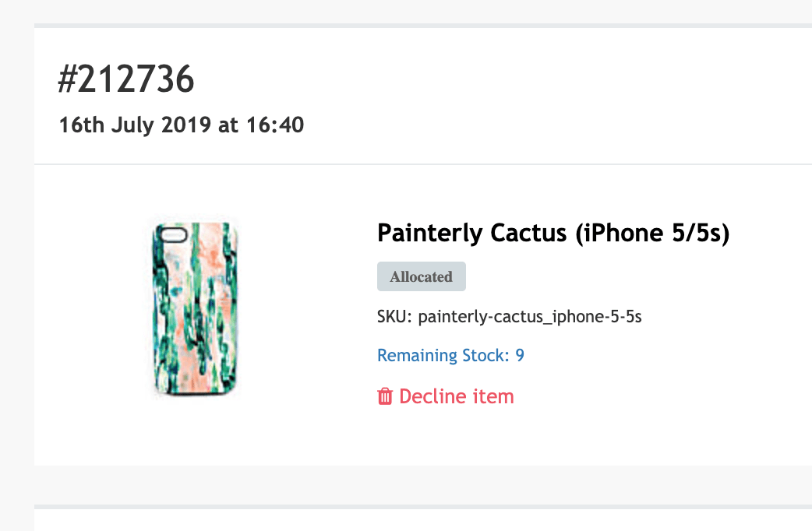Select the order number #212736 heading
The width and height of the screenshot is (812, 531).
(x=126, y=79)
